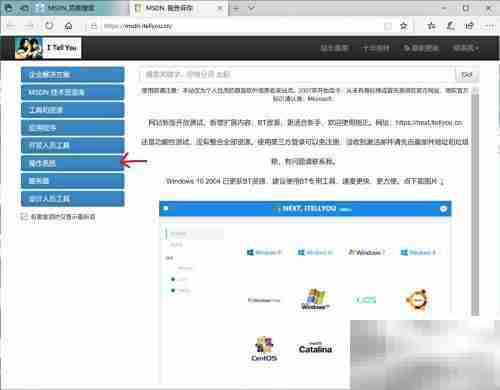This screenshot has width=500, height=390.
Task: Set these tabs aside icon
Action: [x=24, y=8]
